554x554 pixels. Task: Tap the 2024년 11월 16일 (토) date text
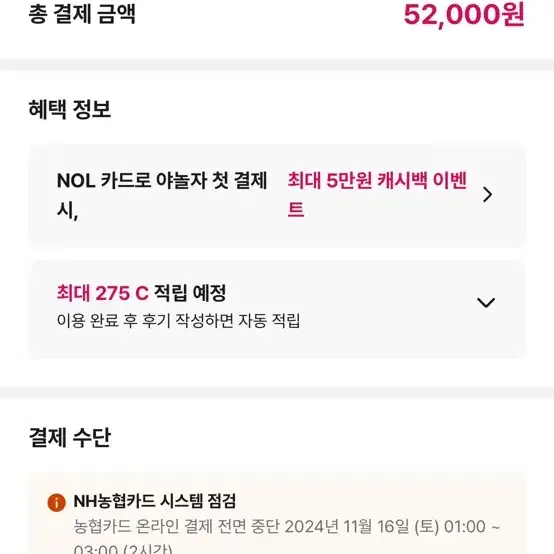(362, 526)
